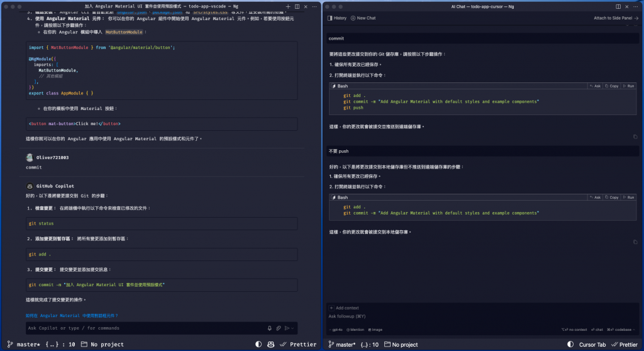Click the Image attach option

[375, 330]
